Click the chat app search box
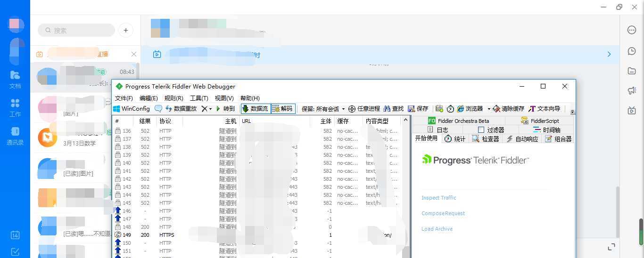 pos(76,30)
